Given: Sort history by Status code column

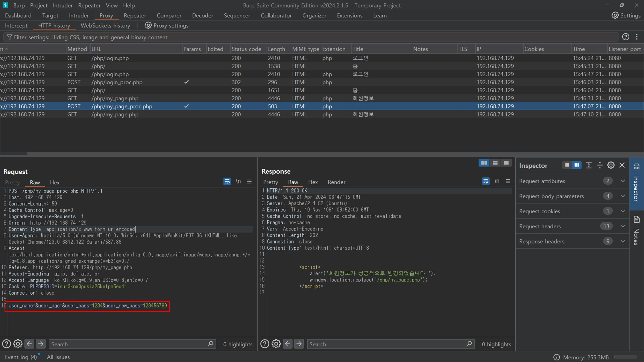Looking at the screenshot, I should click(x=248, y=49).
